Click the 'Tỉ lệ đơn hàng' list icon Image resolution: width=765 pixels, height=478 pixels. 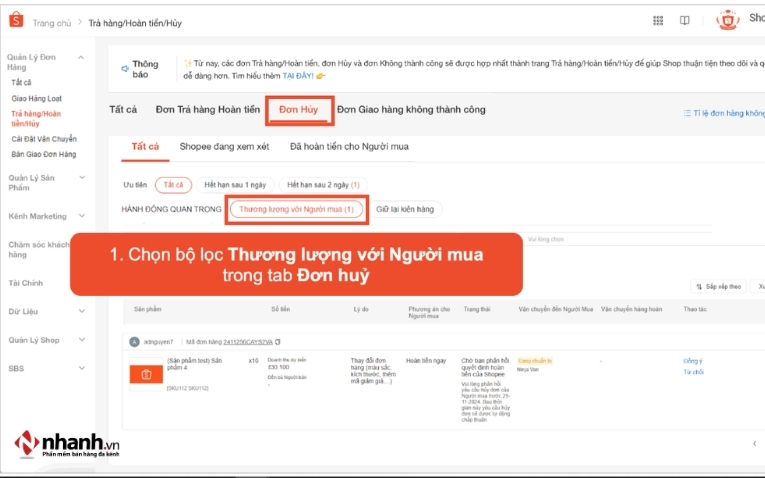coord(686,114)
